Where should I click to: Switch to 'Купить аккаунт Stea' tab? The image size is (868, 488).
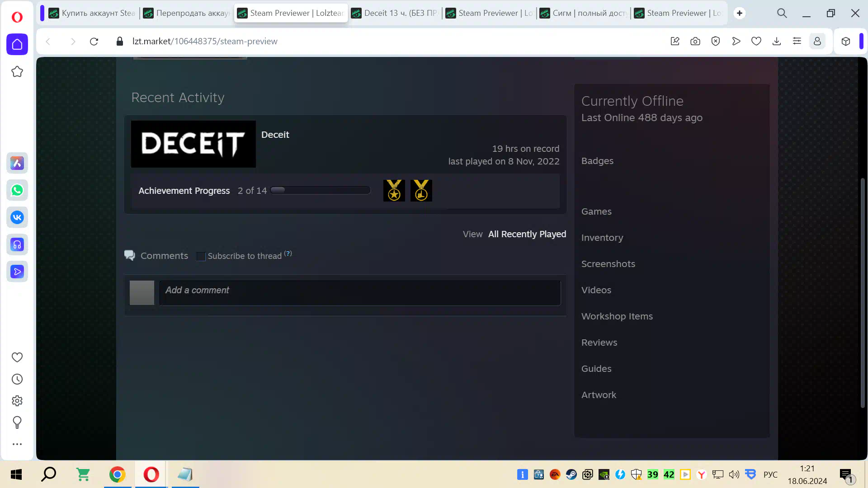click(x=92, y=13)
